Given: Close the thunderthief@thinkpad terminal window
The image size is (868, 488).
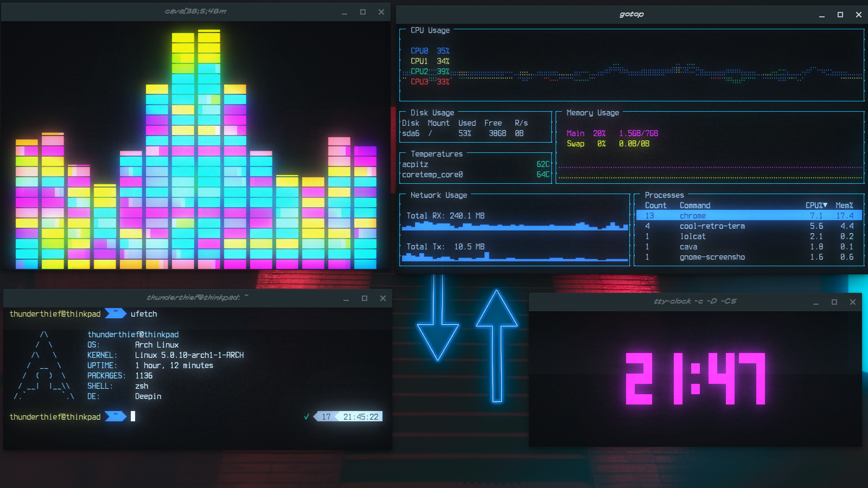Looking at the screenshot, I should 383,298.
